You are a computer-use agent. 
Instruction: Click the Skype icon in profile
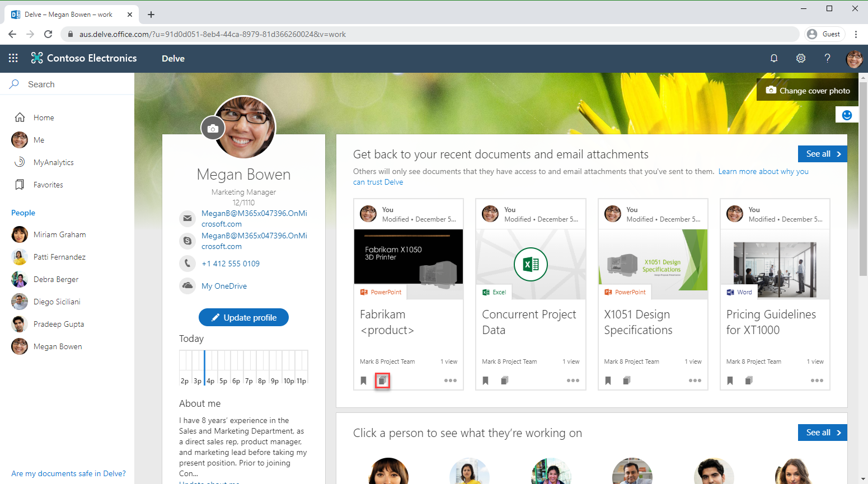[x=187, y=241]
